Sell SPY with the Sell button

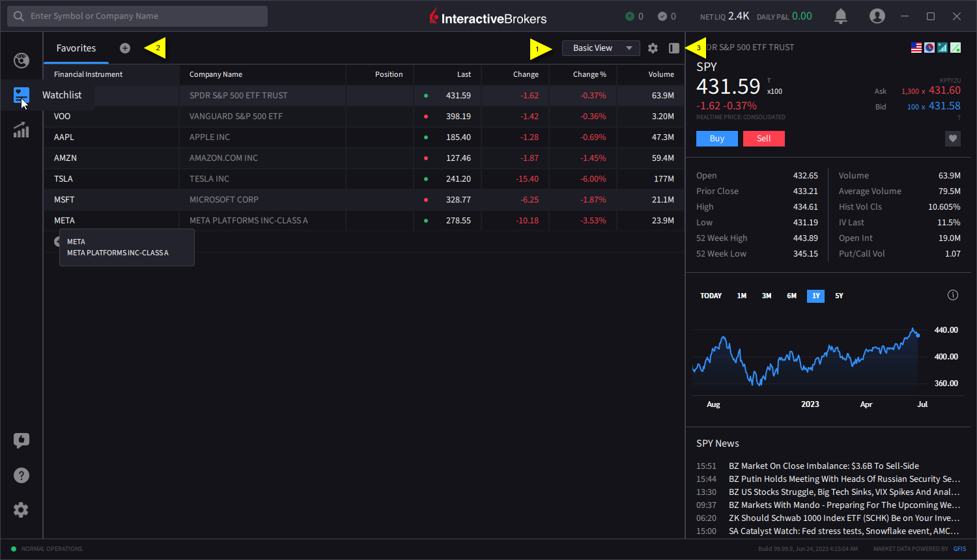[764, 139]
